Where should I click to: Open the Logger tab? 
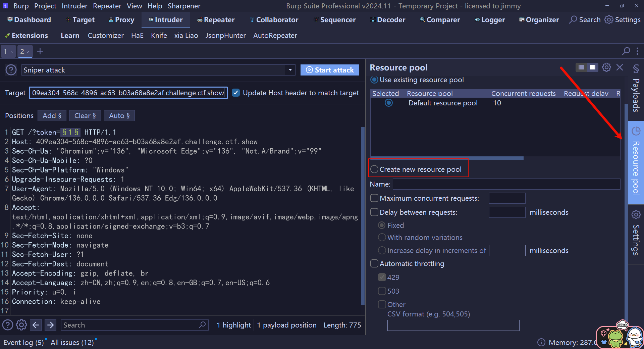490,20
